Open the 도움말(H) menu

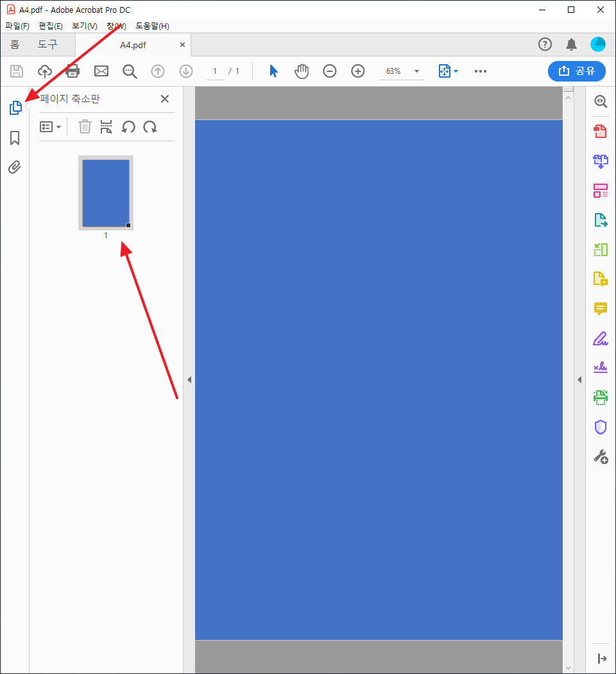[153, 26]
